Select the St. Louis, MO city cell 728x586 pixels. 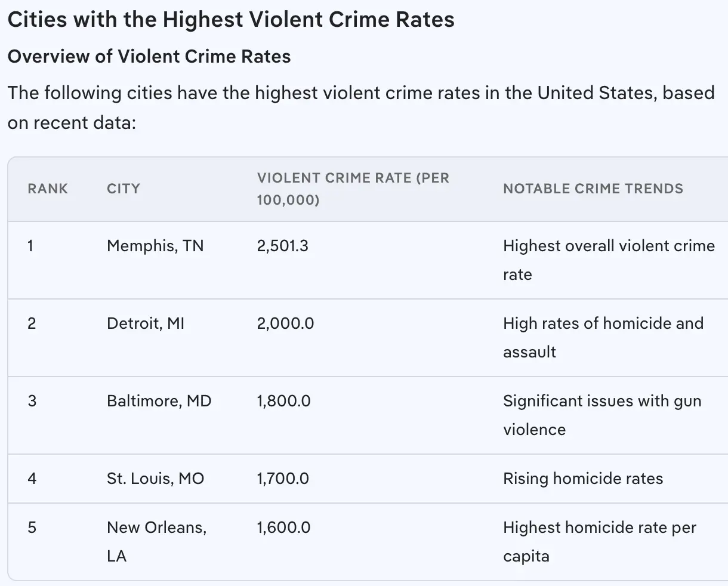155,479
